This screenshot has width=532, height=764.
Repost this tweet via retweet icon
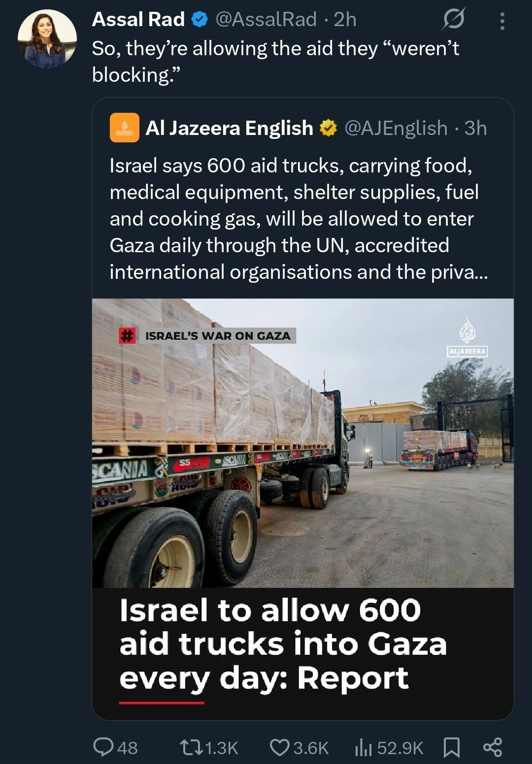tap(192, 747)
